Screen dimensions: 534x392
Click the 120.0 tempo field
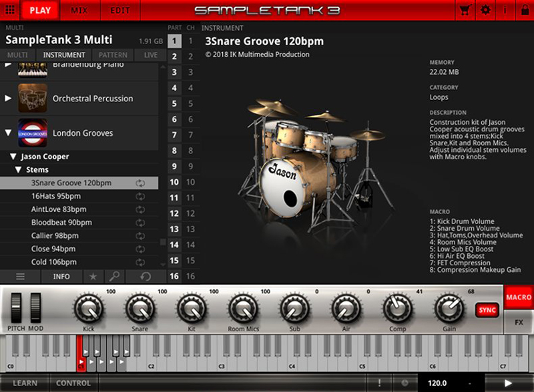(x=437, y=383)
